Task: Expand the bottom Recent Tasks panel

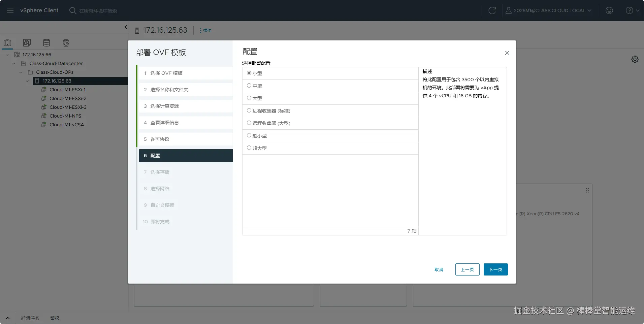Action: 8,318
